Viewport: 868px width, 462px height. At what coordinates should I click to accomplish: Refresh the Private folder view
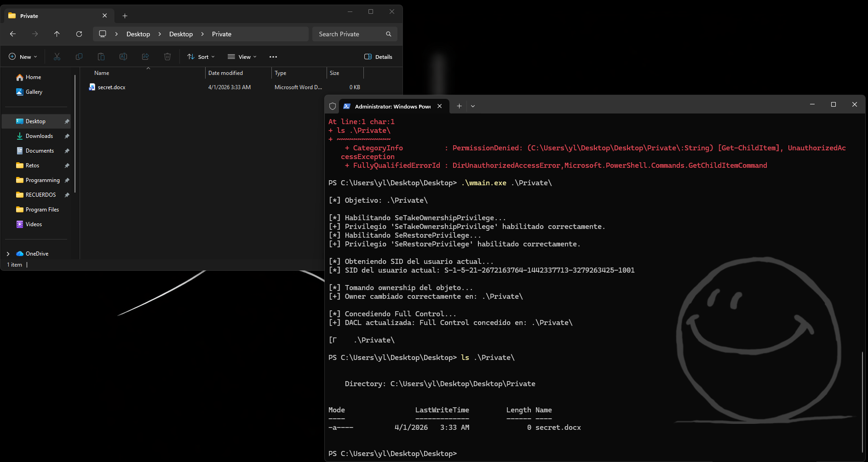pyautogui.click(x=79, y=34)
